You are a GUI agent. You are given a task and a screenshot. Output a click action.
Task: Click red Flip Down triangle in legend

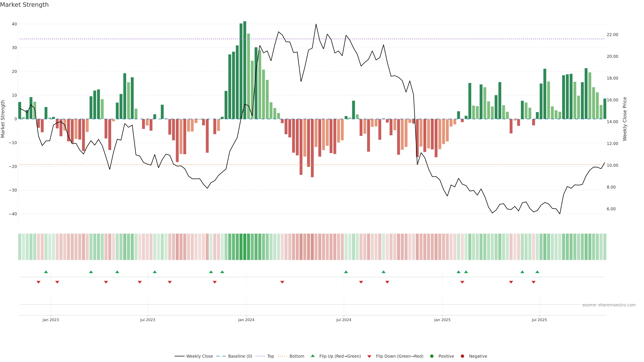[x=369, y=356]
